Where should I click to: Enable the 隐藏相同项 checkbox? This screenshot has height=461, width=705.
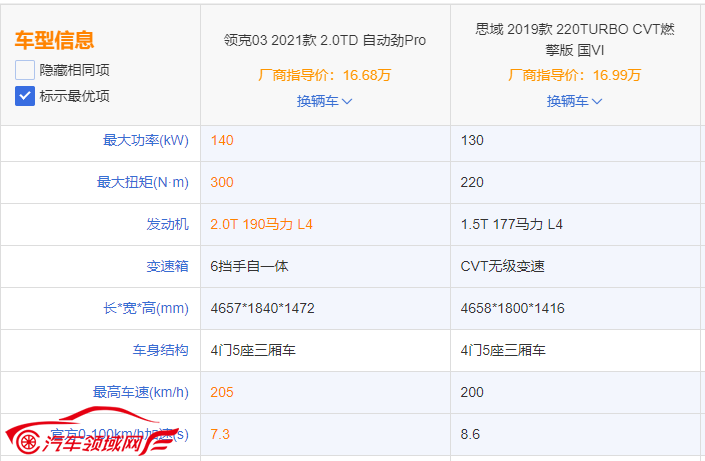(25, 70)
